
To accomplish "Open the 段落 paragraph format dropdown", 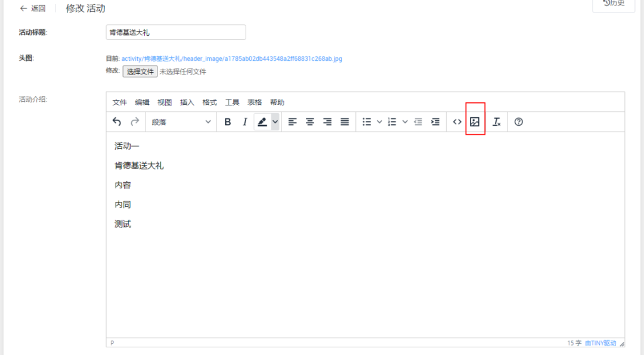I will pyautogui.click(x=181, y=122).
